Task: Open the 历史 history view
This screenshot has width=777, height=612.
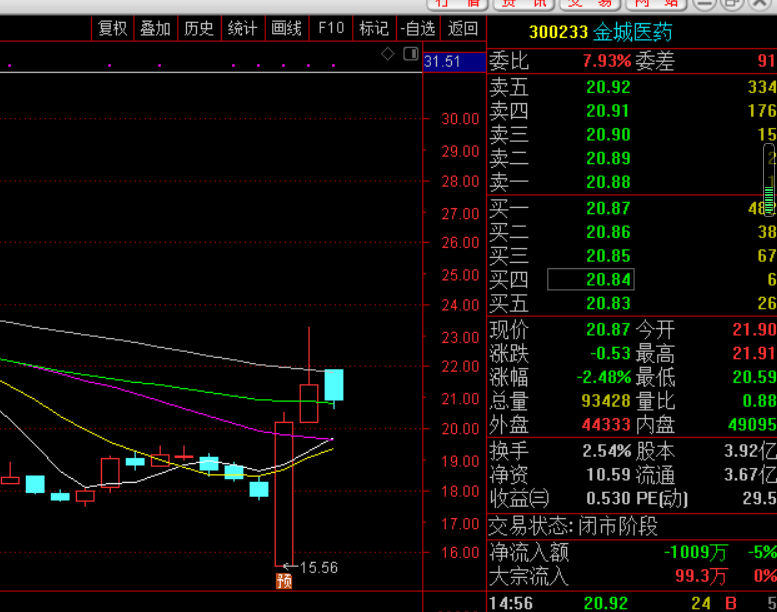Action: coord(199,29)
